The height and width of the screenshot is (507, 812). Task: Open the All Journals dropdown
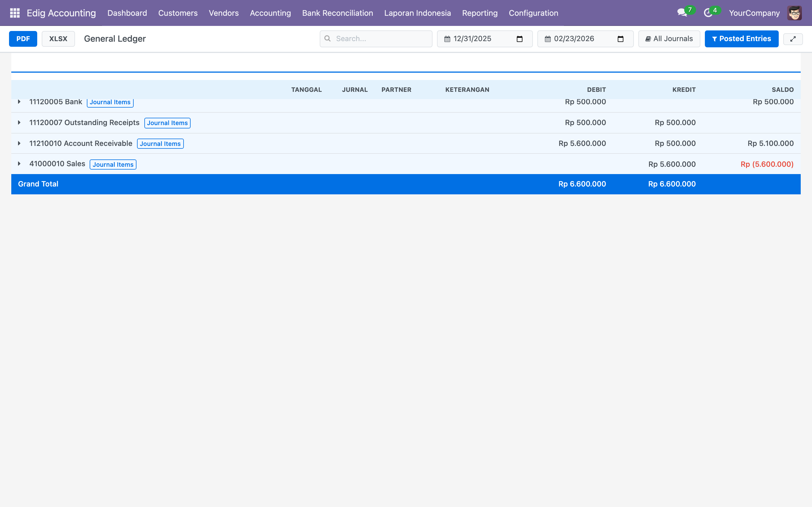[669, 39]
